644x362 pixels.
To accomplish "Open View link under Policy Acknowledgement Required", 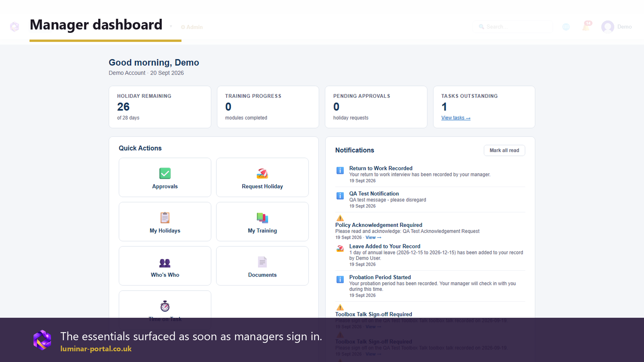I will pos(373,238).
